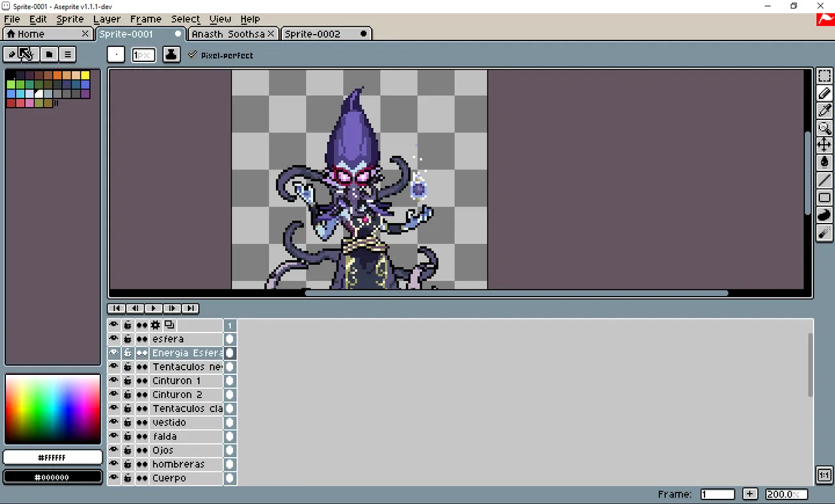This screenshot has width=835, height=504.
Task: Click the plus button beside Frame field
Action: 750,494
